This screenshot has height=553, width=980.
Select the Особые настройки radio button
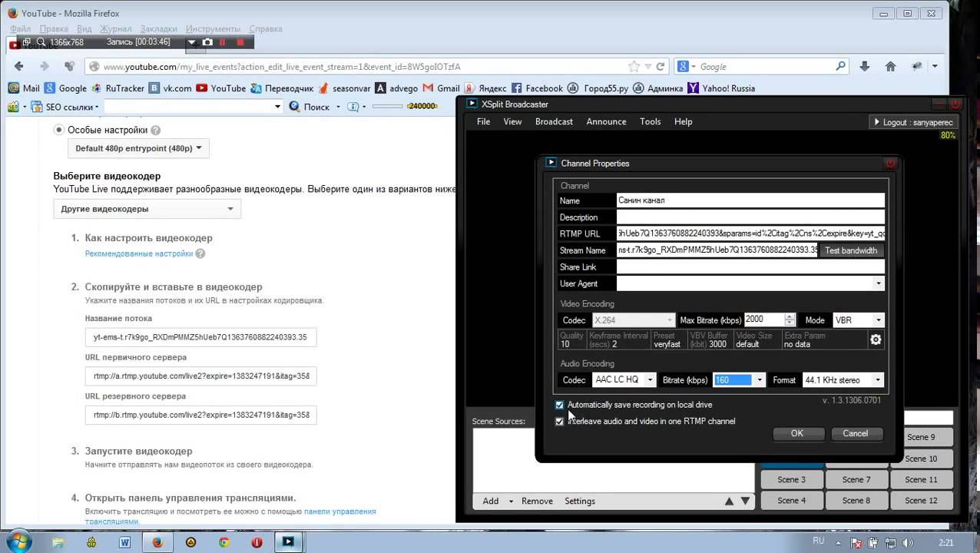click(59, 130)
